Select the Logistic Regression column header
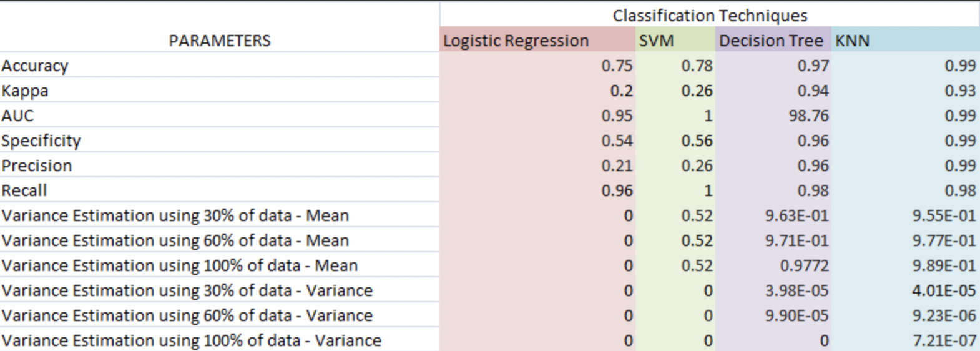This screenshot has width=980, height=351. [x=537, y=41]
